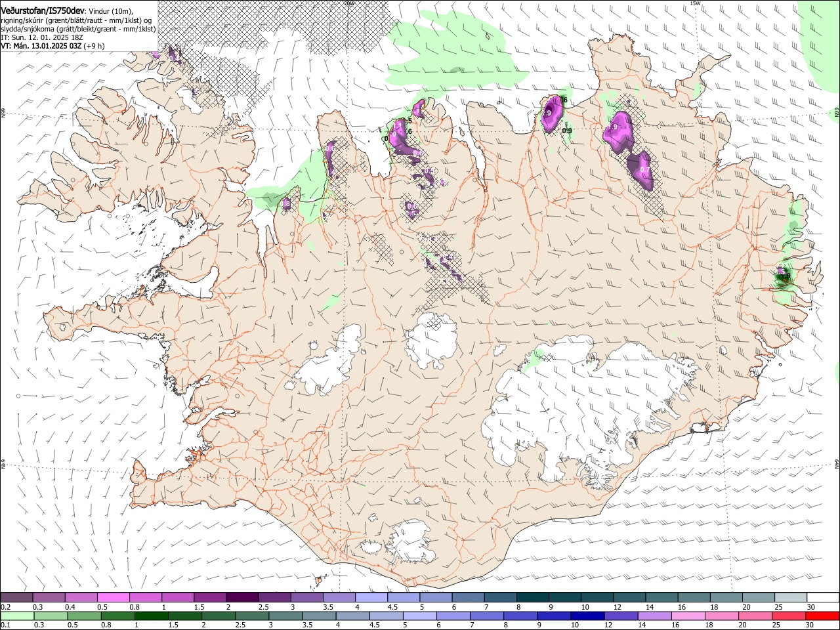Select top-row swatch between 0.2 and 0.3
This screenshot has width=840, height=630.
pyautogui.click(x=16, y=597)
